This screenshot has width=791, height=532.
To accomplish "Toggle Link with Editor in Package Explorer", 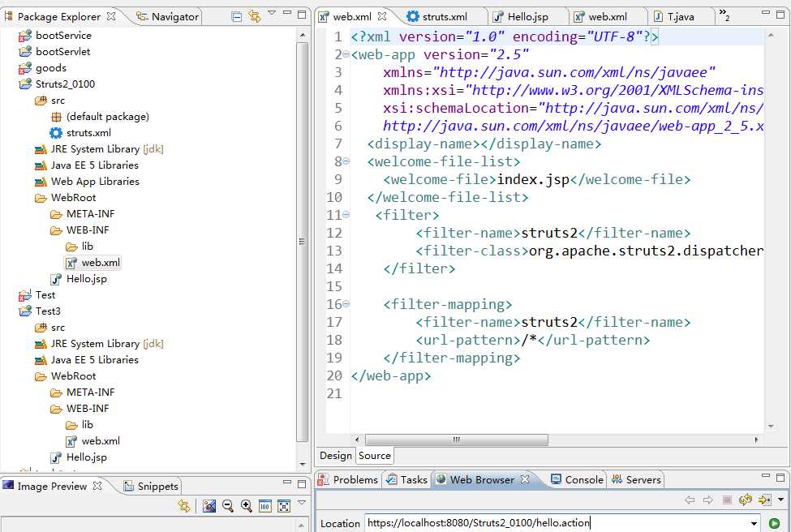I will click(x=255, y=17).
